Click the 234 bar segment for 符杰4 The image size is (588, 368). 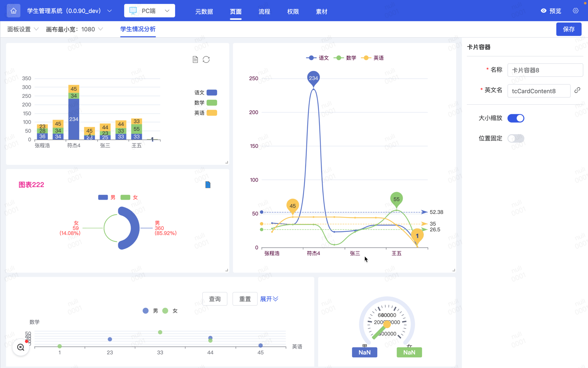tap(74, 119)
